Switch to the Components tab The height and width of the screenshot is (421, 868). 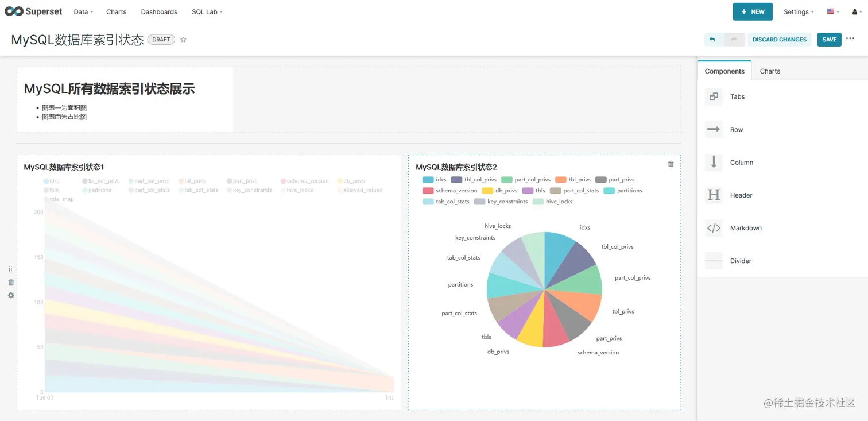click(724, 71)
